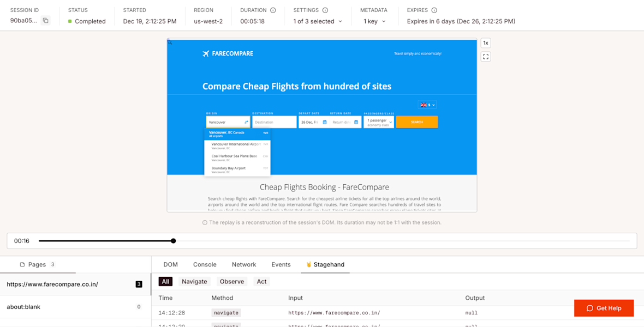The height and width of the screenshot is (327, 644).
Task: Select the farecompare.co.in input URL cell
Action: (x=334, y=313)
